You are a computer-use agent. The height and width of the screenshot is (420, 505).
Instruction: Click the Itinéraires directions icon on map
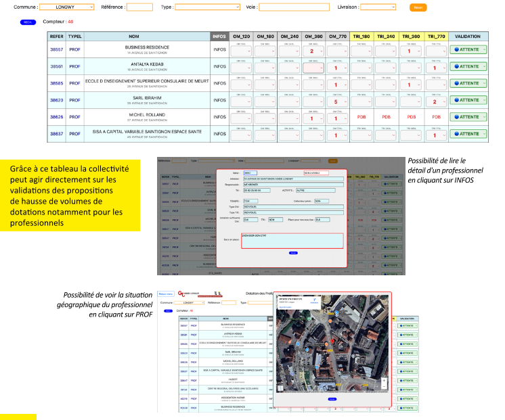313,301
